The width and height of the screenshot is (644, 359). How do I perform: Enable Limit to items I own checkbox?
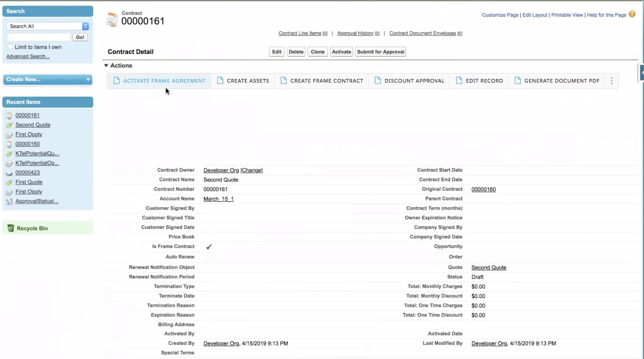(10, 46)
